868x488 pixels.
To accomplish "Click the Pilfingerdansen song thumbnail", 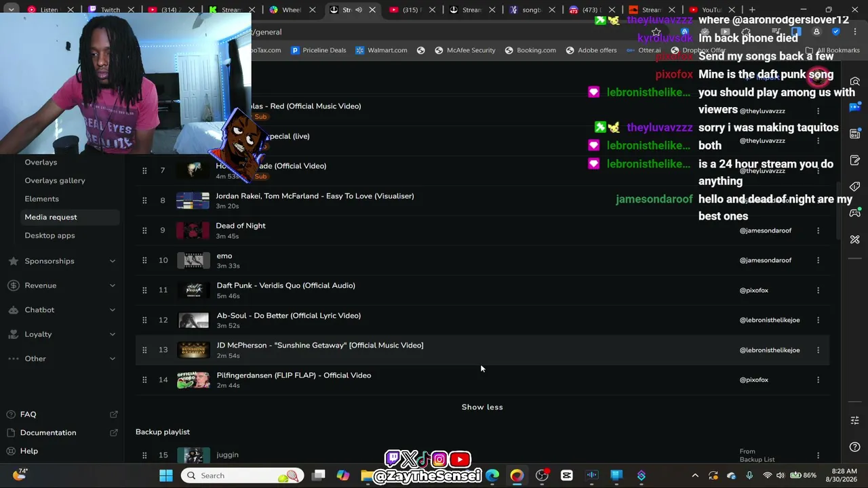I will pyautogui.click(x=193, y=380).
